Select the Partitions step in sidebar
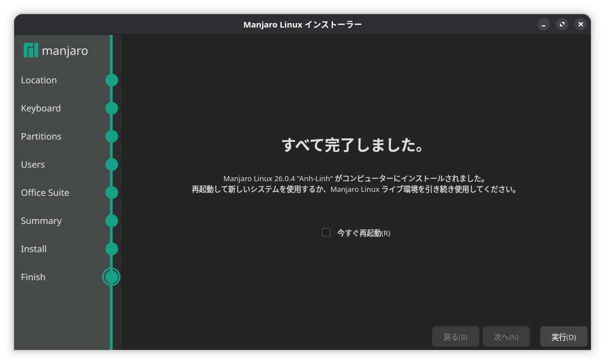The width and height of the screenshot is (605, 364). coord(41,136)
